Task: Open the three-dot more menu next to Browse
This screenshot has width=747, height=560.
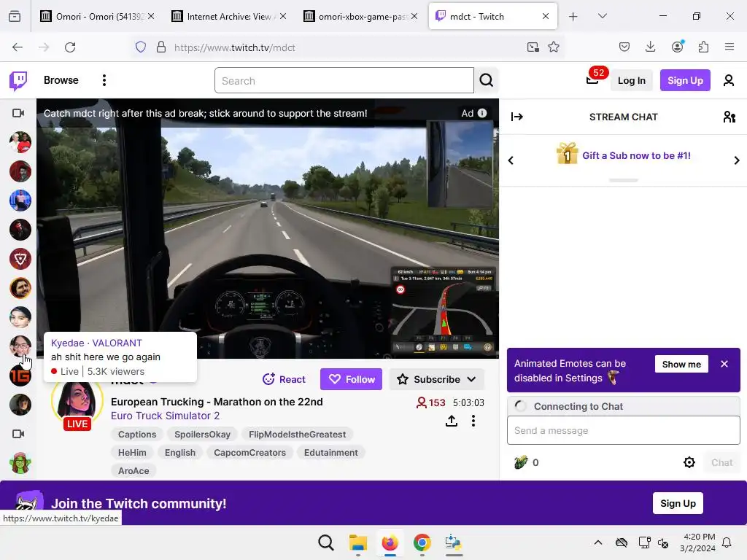Action: tap(104, 80)
